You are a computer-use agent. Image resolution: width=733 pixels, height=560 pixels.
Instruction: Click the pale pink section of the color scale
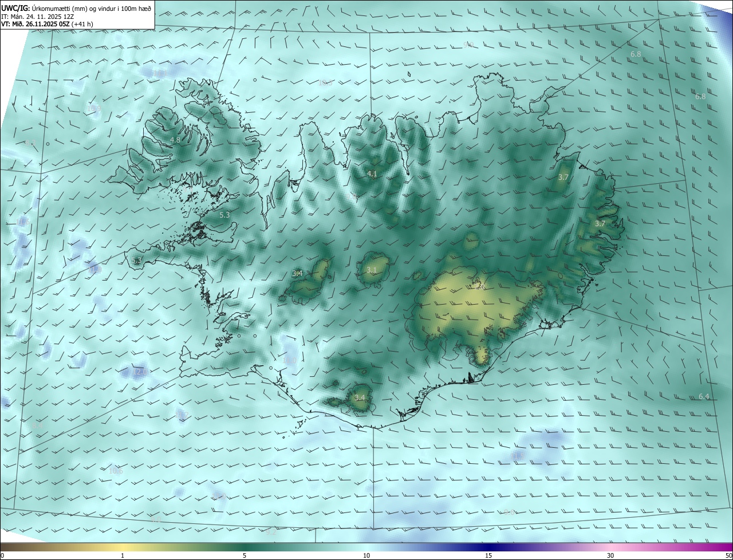tap(610, 547)
